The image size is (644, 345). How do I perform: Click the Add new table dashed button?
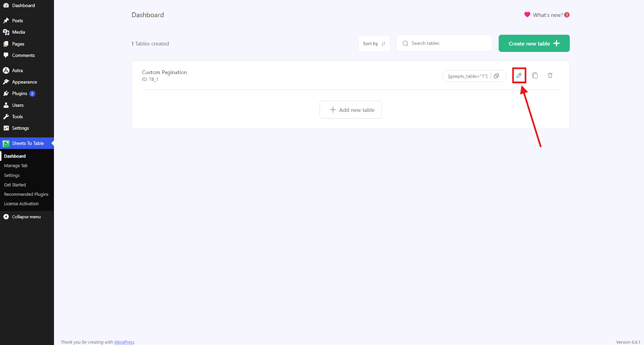point(351,110)
